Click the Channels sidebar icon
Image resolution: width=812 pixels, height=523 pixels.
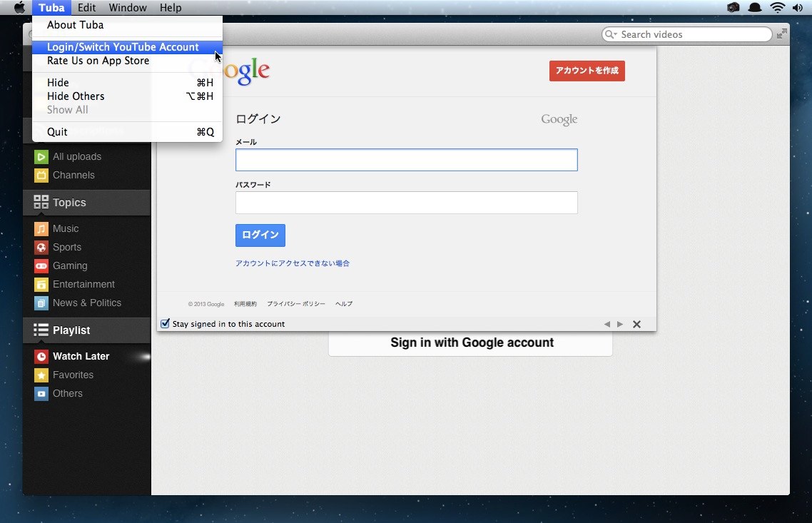pos(41,175)
